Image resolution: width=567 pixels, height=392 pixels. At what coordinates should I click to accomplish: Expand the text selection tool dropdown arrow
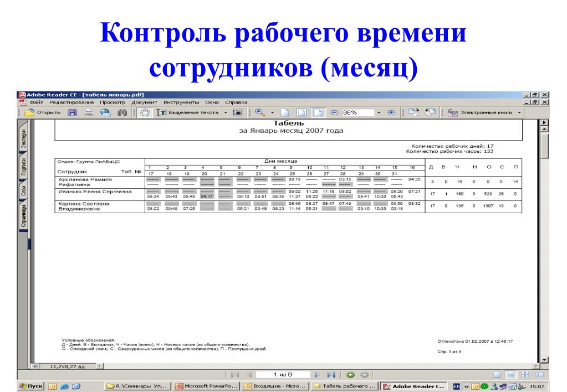225,113
